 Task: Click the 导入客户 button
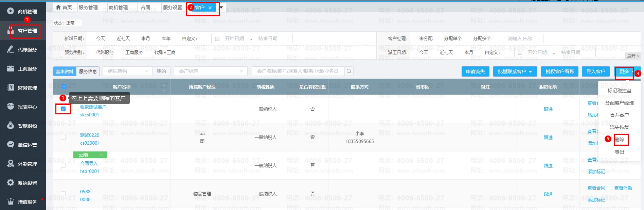point(596,71)
